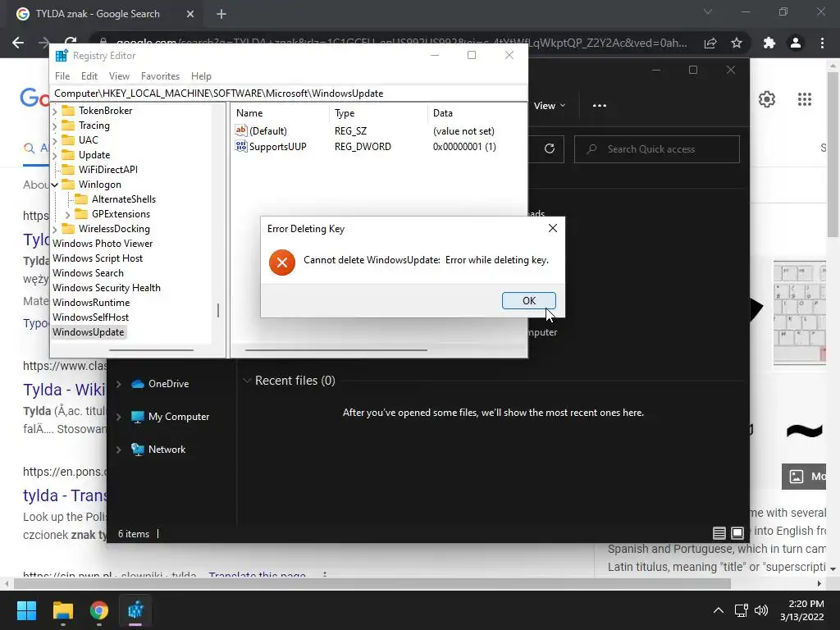The width and height of the screenshot is (840, 630).
Task: Click Registry Editor tree vertical scrollbar
Action: pos(218,310)
